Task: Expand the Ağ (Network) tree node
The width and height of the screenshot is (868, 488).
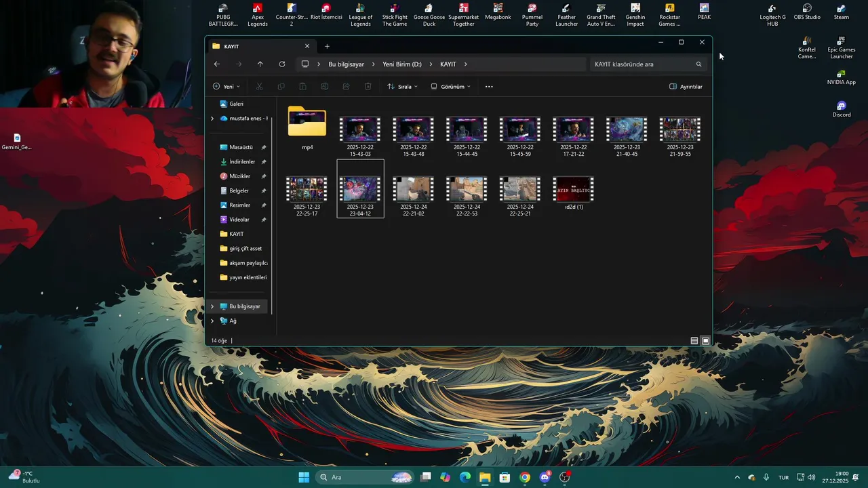Action: (212, 321)
